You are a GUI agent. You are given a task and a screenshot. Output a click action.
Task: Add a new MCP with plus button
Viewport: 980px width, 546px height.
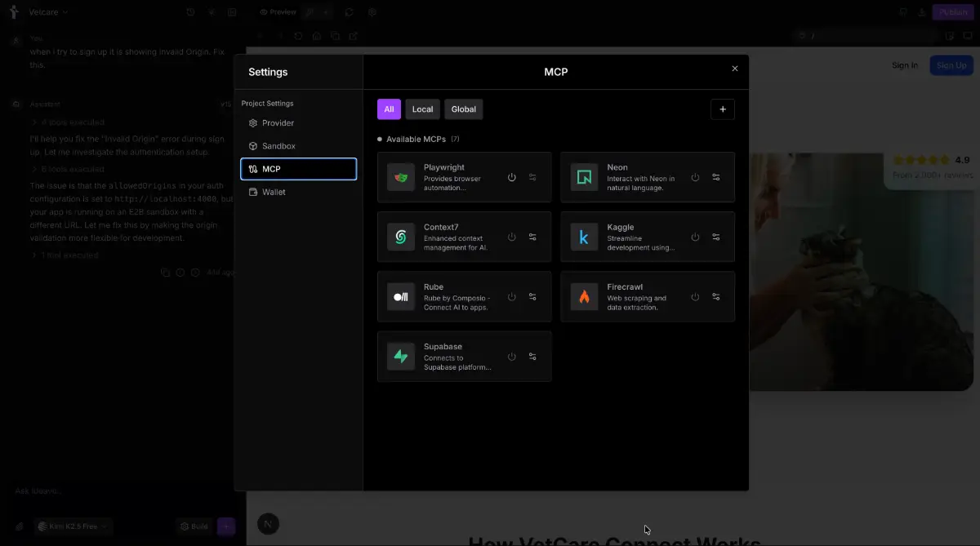(x=723, y=109)
